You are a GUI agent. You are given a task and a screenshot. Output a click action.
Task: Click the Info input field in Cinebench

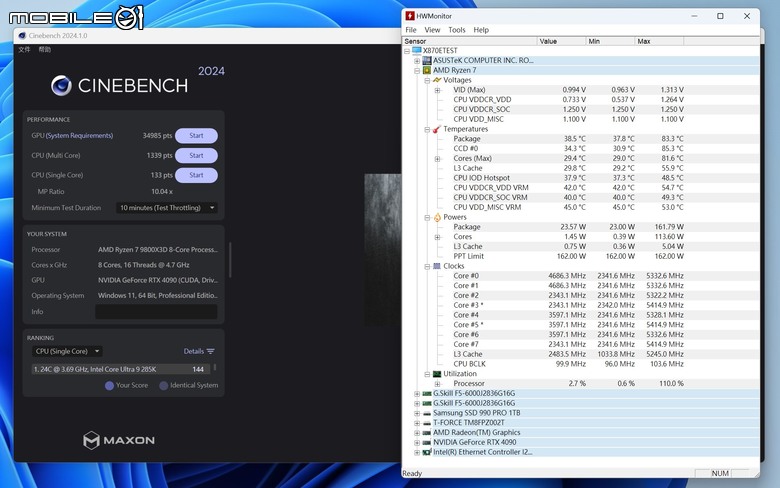click(156, 312)
